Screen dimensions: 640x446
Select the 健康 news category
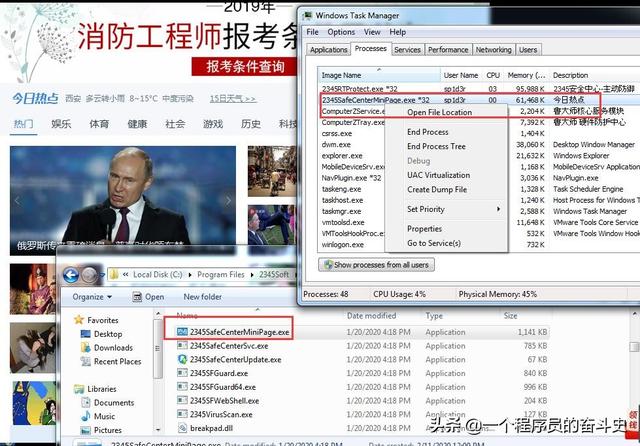pyautogui.click(x=137, y=124)
